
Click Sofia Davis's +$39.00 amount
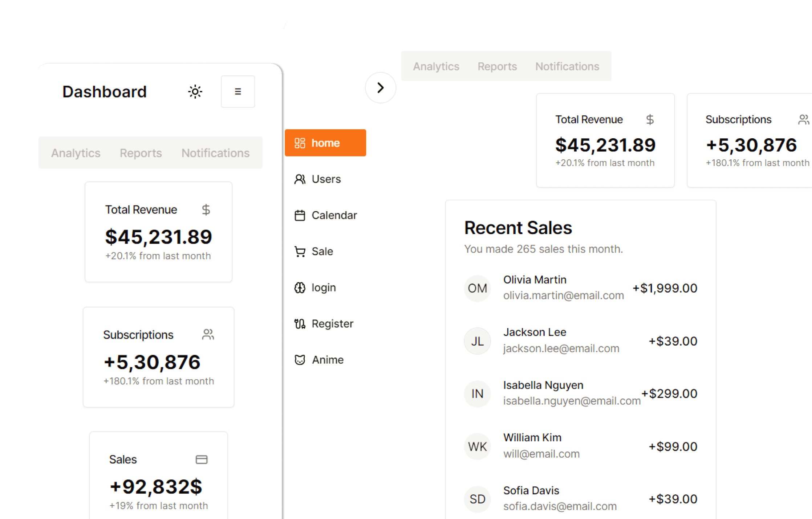tap(673, 499)
